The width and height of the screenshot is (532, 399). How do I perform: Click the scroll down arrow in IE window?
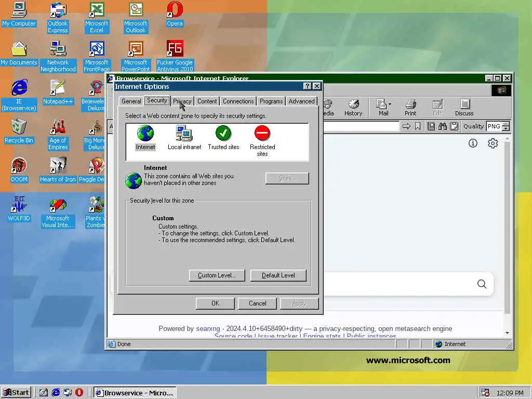507,333
